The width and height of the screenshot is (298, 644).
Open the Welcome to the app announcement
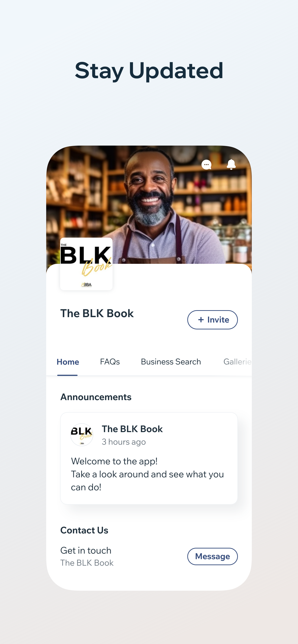[149, 458]
